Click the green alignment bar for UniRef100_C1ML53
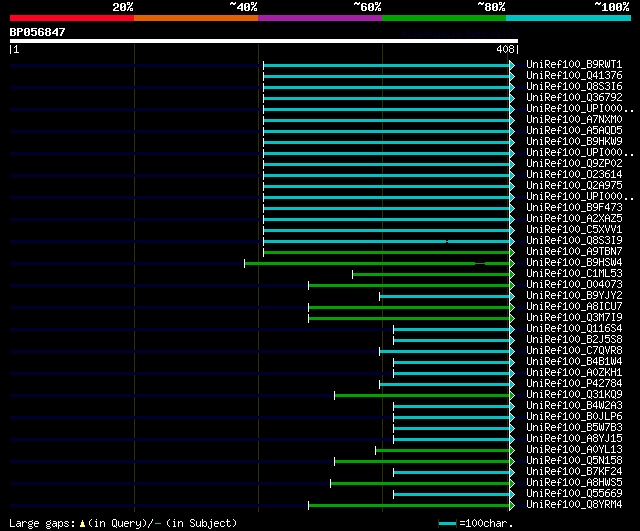 point(431,275)
